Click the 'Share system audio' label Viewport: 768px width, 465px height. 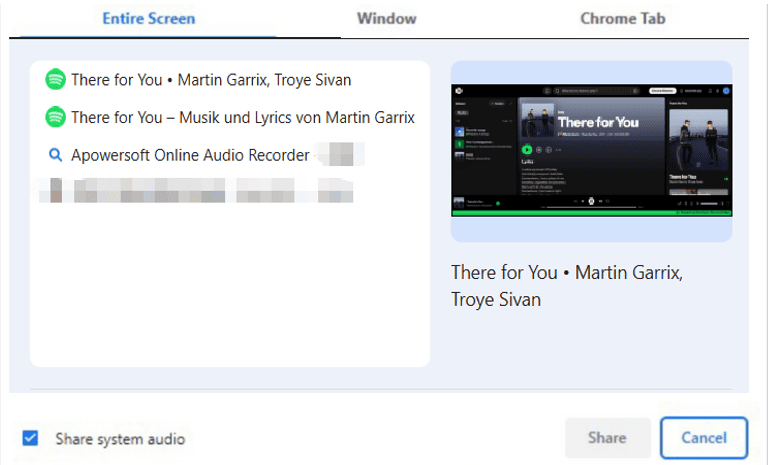(x=120, y=439)
